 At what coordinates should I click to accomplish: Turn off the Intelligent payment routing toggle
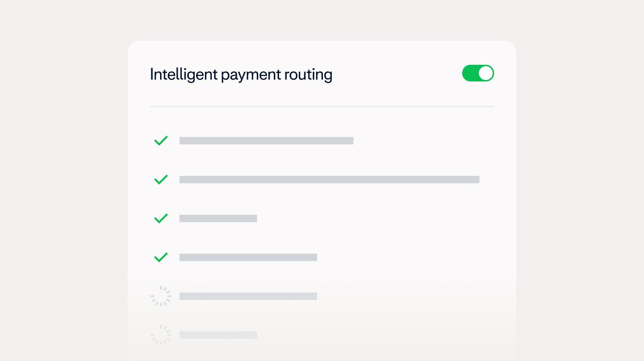pos(478,73)
